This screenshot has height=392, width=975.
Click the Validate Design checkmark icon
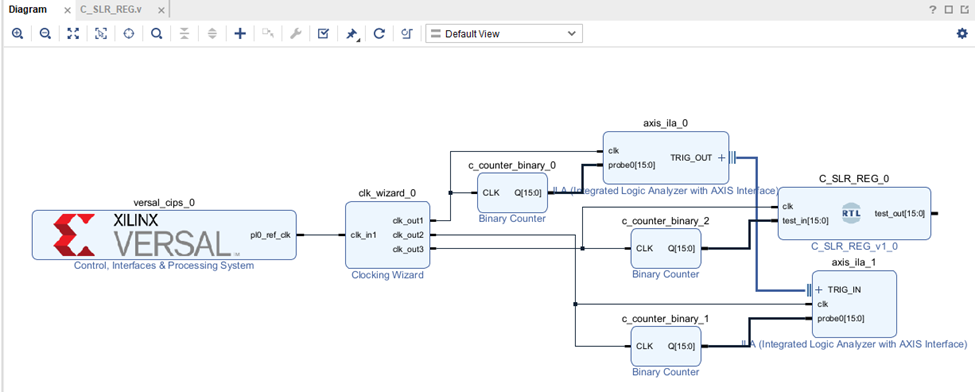coord(323,34)
